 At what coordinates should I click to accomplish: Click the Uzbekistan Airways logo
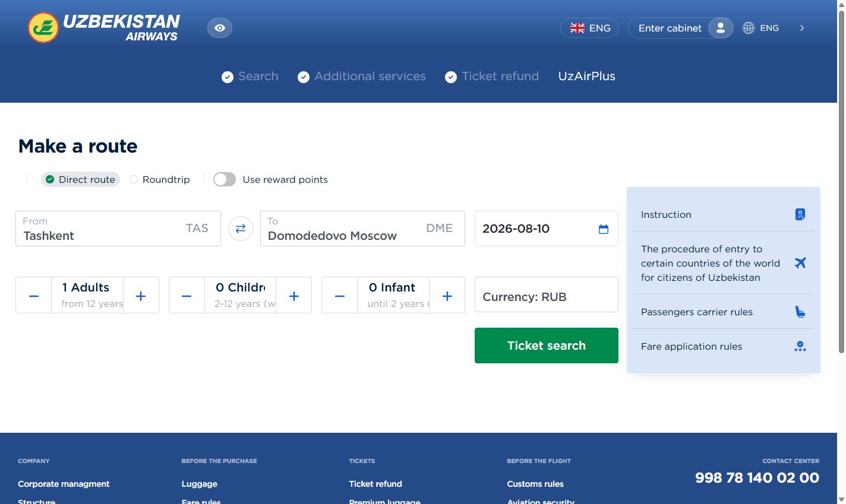pos(103,27)
